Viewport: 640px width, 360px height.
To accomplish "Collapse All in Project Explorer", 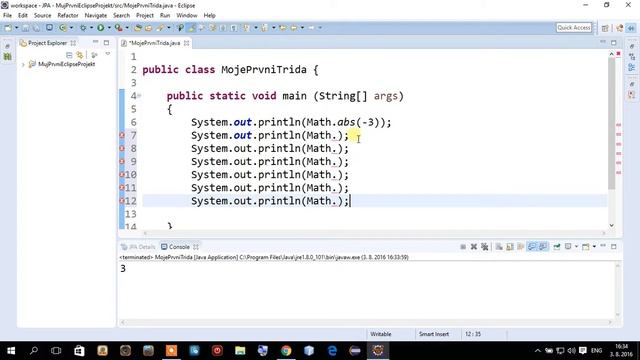I will (x=69, y=55).
